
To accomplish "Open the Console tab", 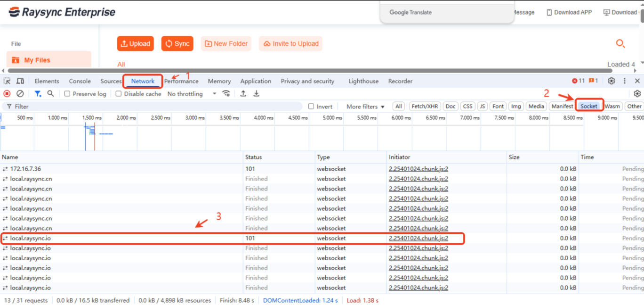I will click(80, 81).
